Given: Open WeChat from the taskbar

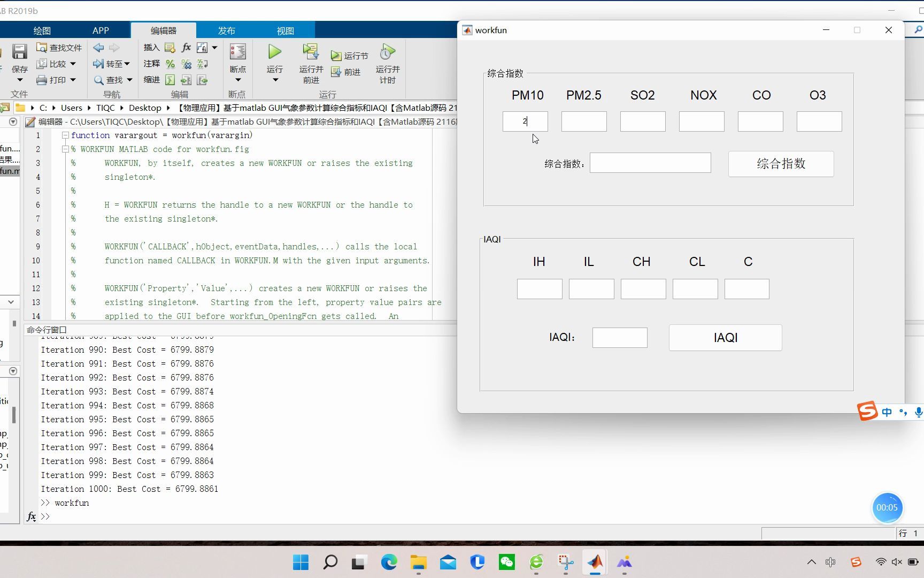Looking at the screenshot, I should tap(506, 562).
